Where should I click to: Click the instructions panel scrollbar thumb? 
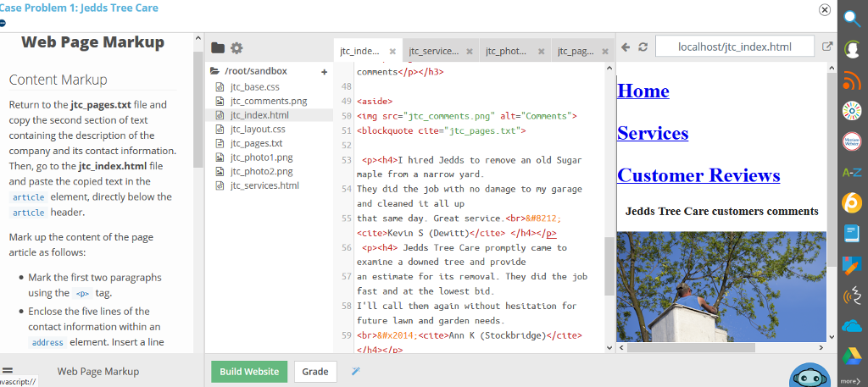pos(198,109)
